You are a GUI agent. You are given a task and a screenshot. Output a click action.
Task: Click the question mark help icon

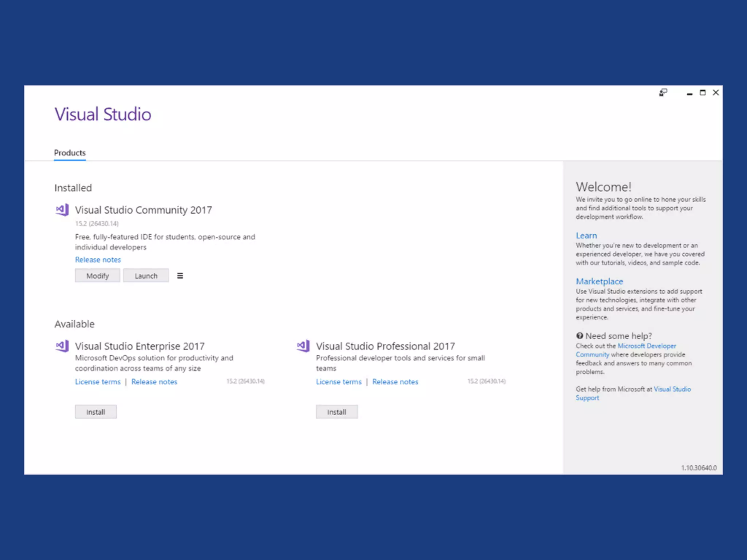[x=580, y=336]
